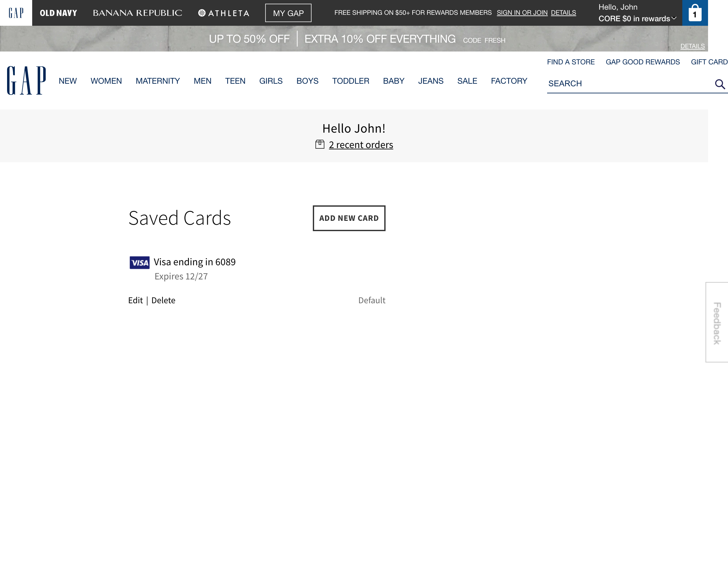Click SIGN IN OR JOIN

pyautogui.click(x=522, y=12)
